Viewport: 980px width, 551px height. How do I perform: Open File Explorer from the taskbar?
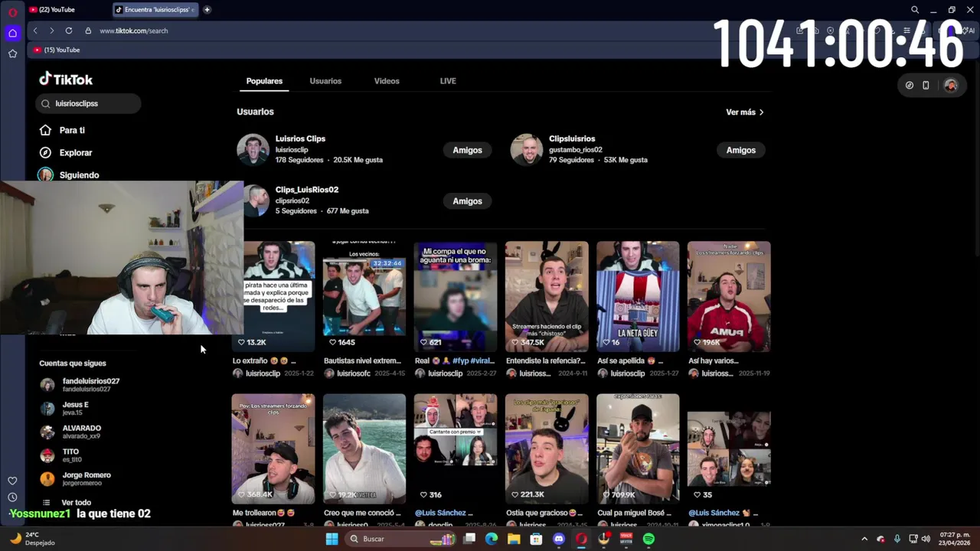(514, 539)
